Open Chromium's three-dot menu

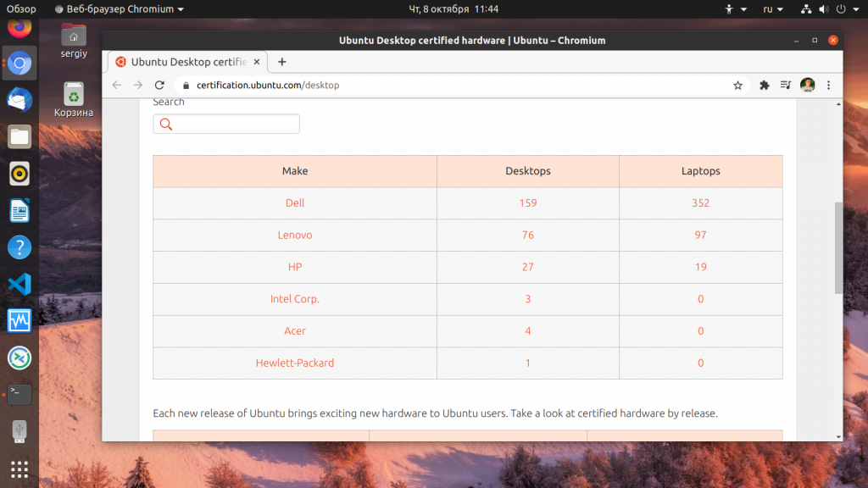coord(829,86)
